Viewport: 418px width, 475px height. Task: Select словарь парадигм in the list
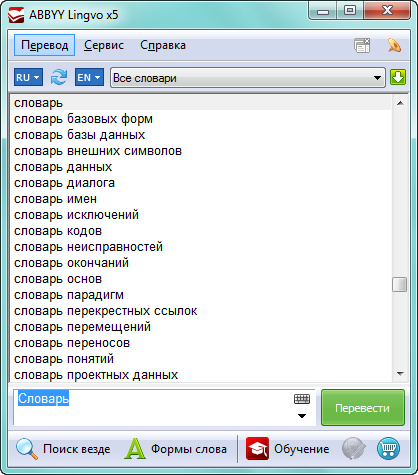201,295
